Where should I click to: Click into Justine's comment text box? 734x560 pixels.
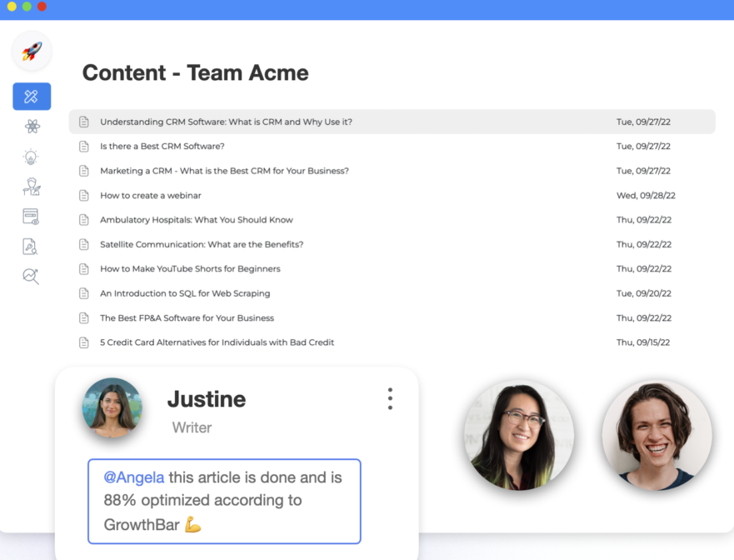point(224,501)
